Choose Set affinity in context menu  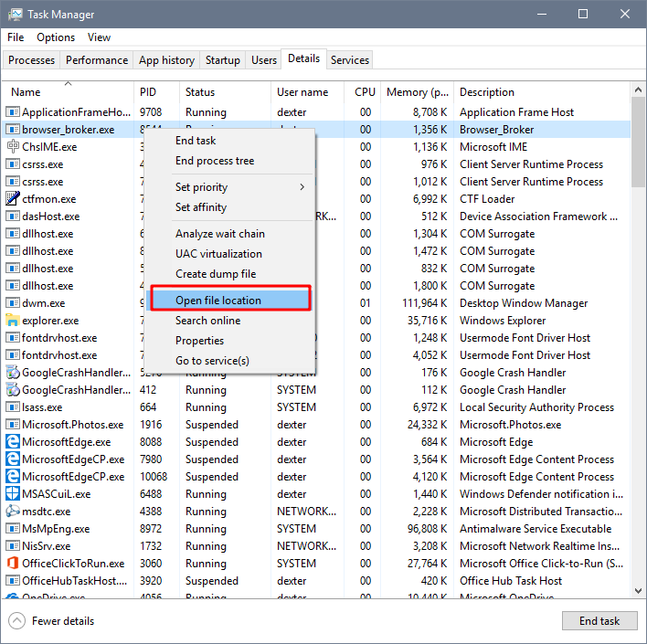coord(230,207)
